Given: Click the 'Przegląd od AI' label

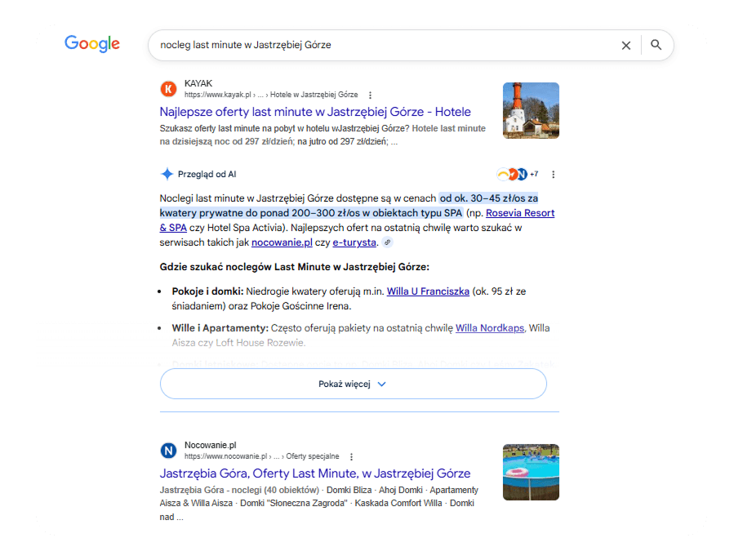Looking at the screenshot, I should [x=207, y=175].
